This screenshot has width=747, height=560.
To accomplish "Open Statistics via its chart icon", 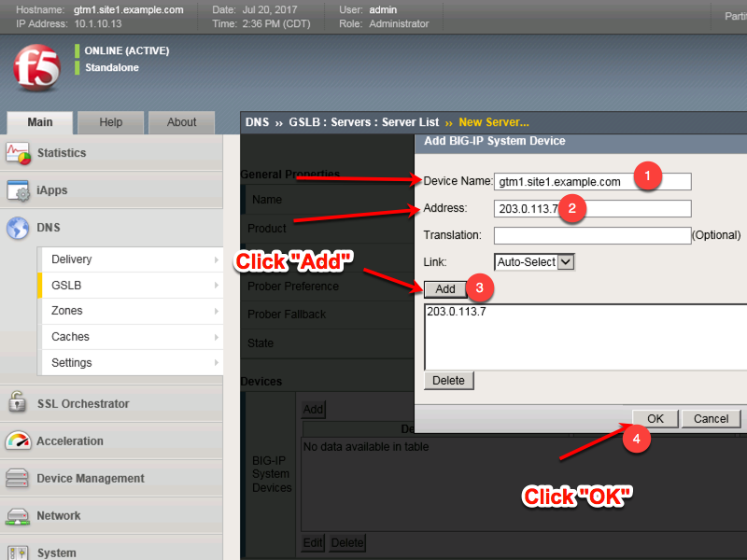I will pyautogui.click(x=18, y=153).
